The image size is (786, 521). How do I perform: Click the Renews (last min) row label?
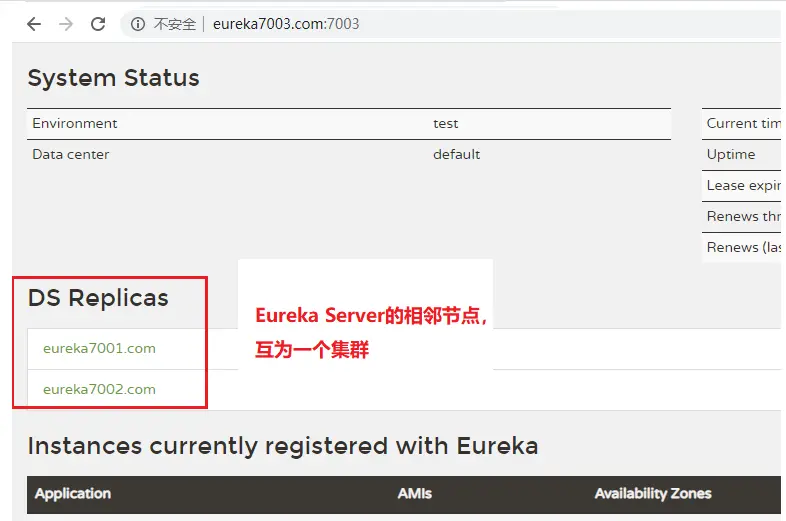[743, 248]
